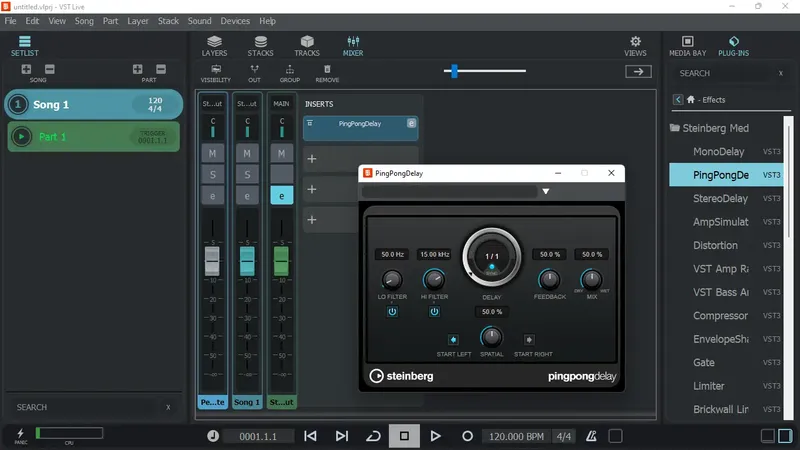Remove song with minus icon
Screen dimensions: 800x450
49,69
